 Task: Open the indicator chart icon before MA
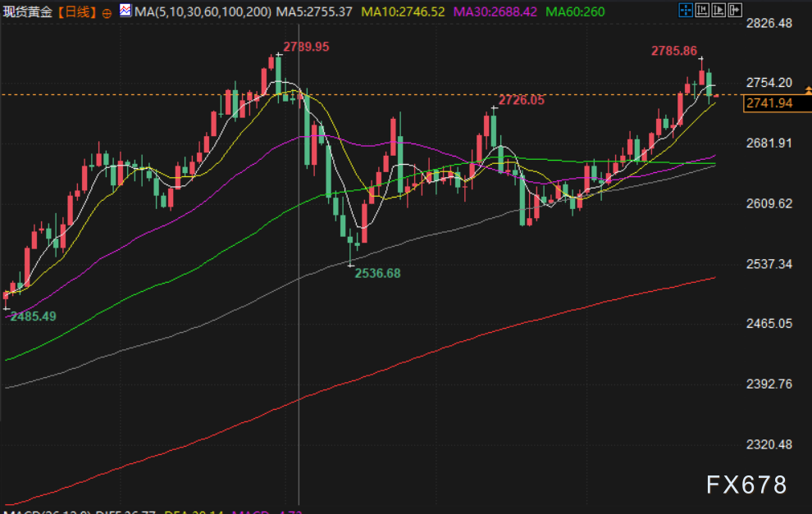point(124,11)
